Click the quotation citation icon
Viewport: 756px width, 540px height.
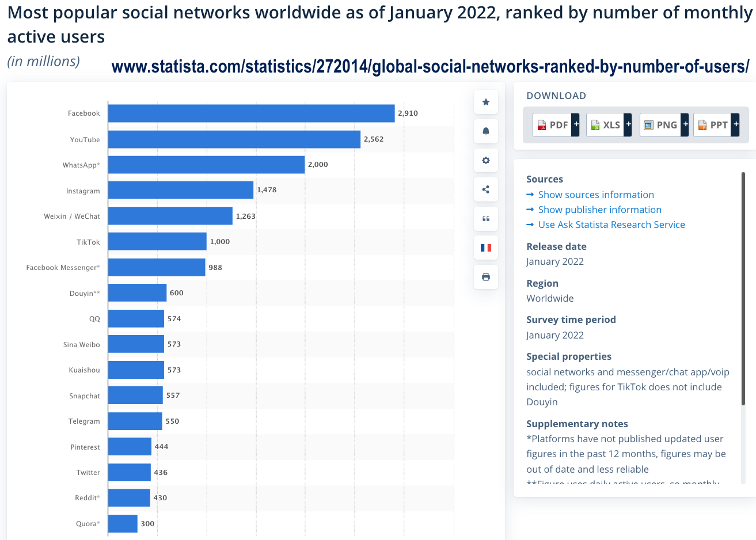(486, 219)
